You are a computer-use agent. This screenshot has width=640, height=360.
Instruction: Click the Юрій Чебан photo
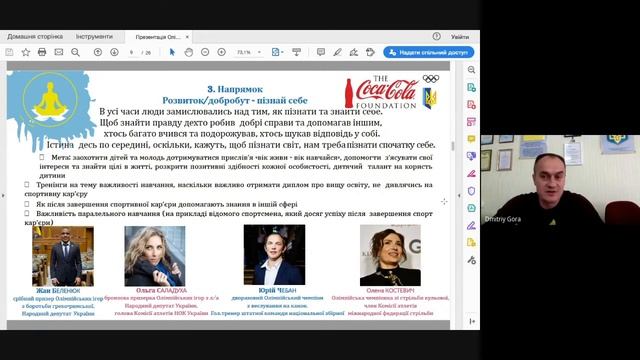tap(274, 255)
